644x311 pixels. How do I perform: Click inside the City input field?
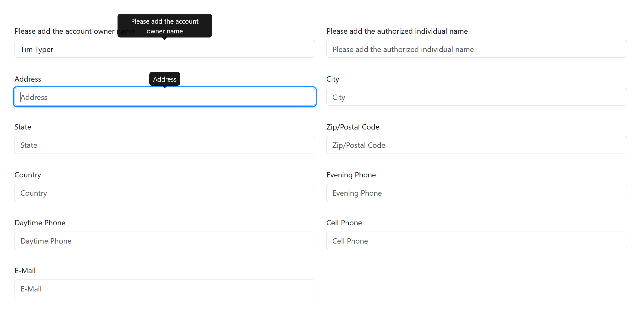pyautogui.click(x=476, y=97)
